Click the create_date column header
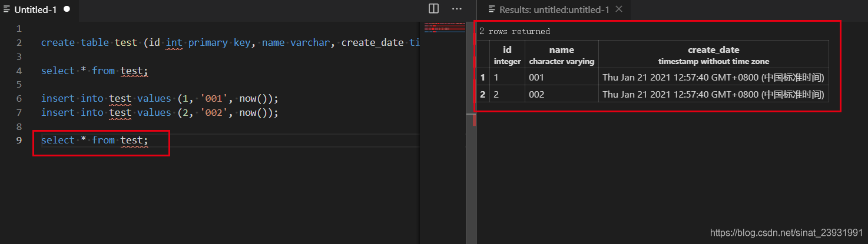Screen dimensions: 868x244 [x=713, y=55]
